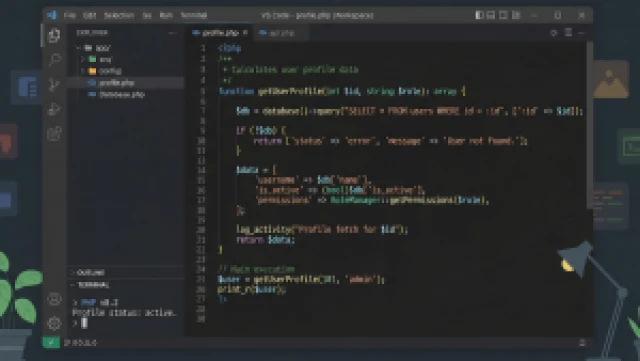Open Search view in activity bar
This screenshot has height=361, width=640.
click(x=54, y=60)
